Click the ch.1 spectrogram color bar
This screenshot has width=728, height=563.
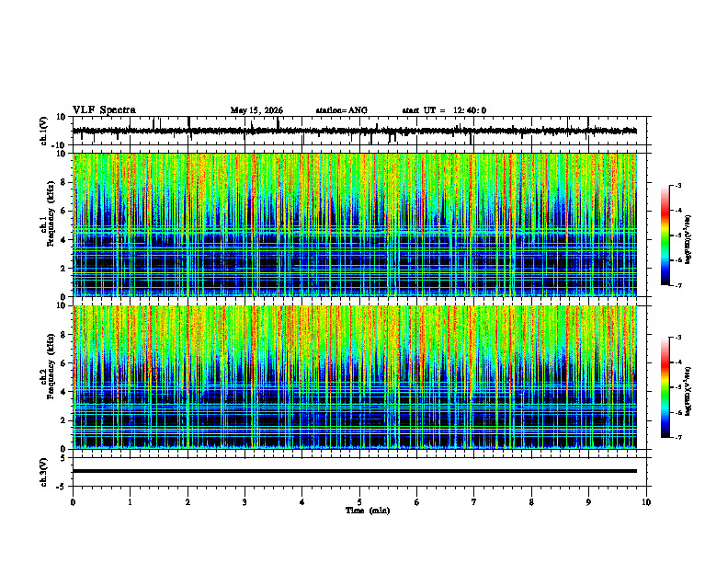[x=665, y=236]
